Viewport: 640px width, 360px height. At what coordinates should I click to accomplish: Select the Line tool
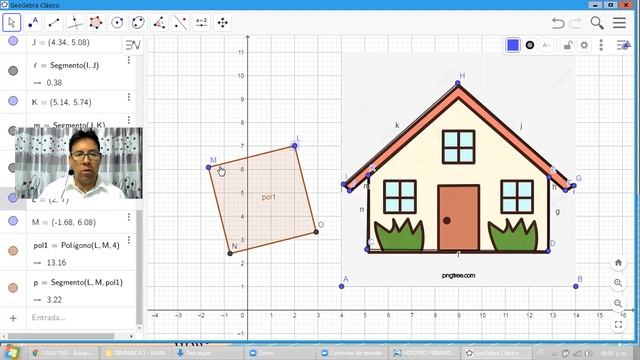click(54, 22)
